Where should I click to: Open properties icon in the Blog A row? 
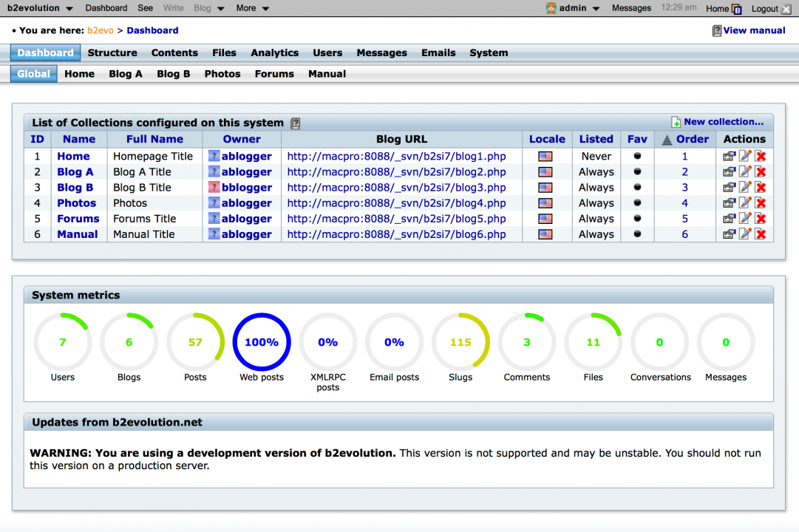click(730, 172)
